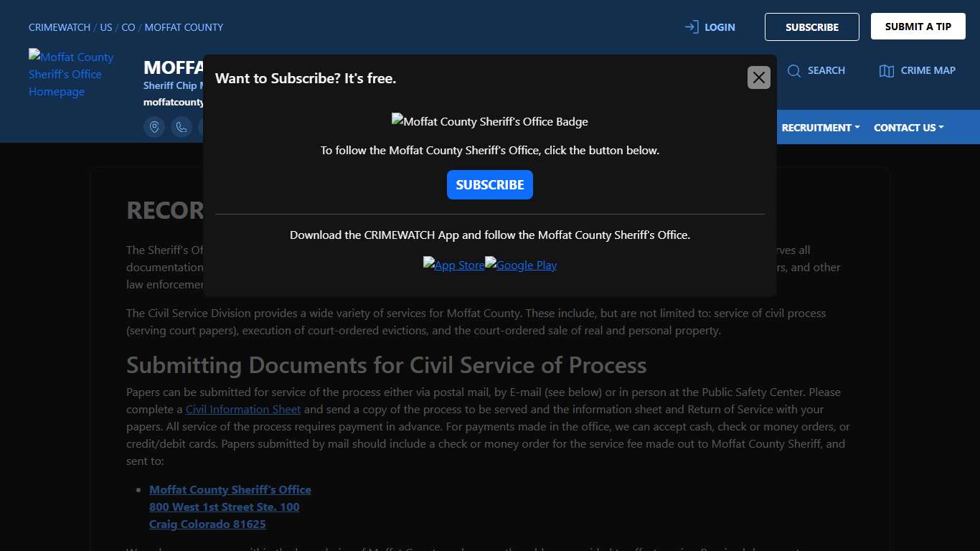Click the 800 West 1st Street address link
The image size is (980, 551).
pos(224,507)
